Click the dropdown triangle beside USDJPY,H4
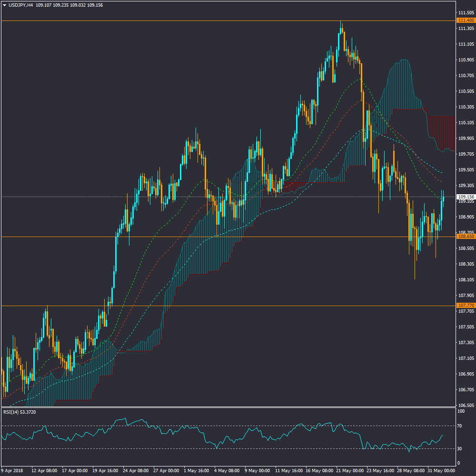The image size is (476, 476). [x=5, y=5]
